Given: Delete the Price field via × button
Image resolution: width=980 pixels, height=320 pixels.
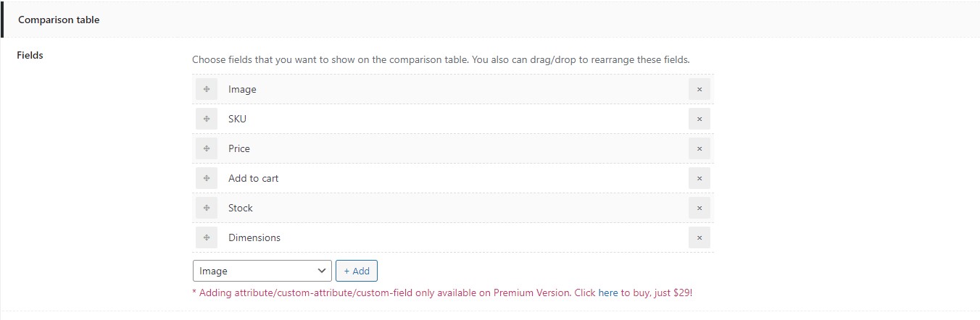Looking at the screenshot, I should (699, 148).
